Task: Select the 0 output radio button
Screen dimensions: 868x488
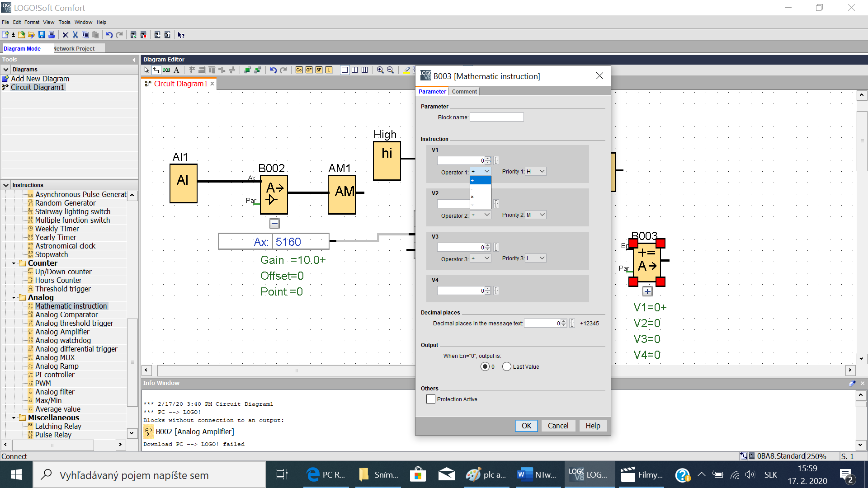Action: (x=485, y=366)
